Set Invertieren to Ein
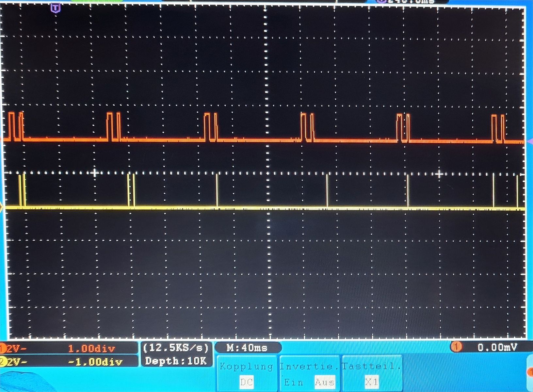Screen dimensions: 533x392 pos(293,382)
